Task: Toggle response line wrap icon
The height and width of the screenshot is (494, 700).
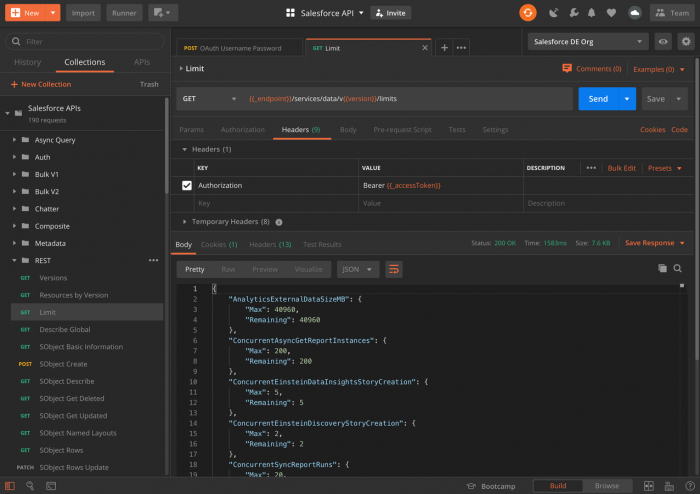Action: tap(394, 269)
